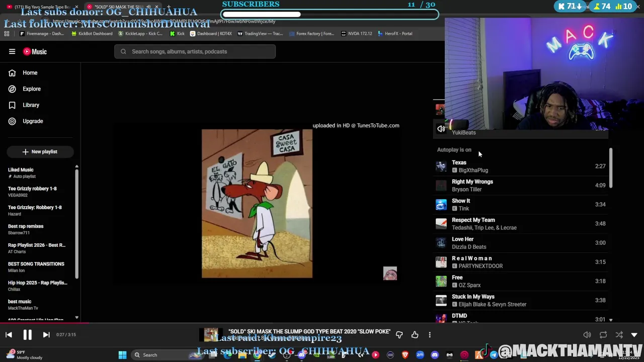Focus the search songs input field
The height and width of the screenshot is (362, 644).
click(195, 51)
